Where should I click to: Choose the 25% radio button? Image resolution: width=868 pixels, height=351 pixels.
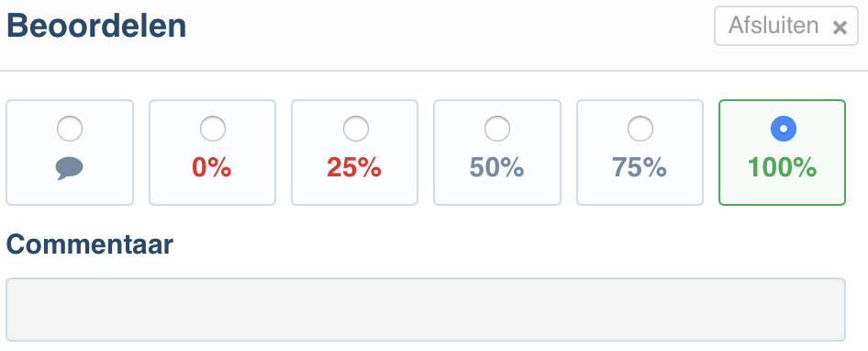[x=355, y=129]
